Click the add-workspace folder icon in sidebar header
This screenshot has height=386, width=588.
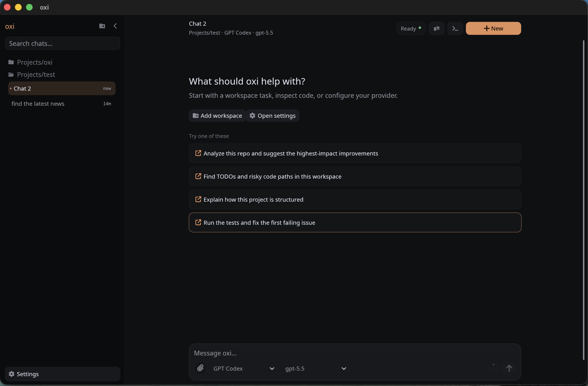coord(102,26)
